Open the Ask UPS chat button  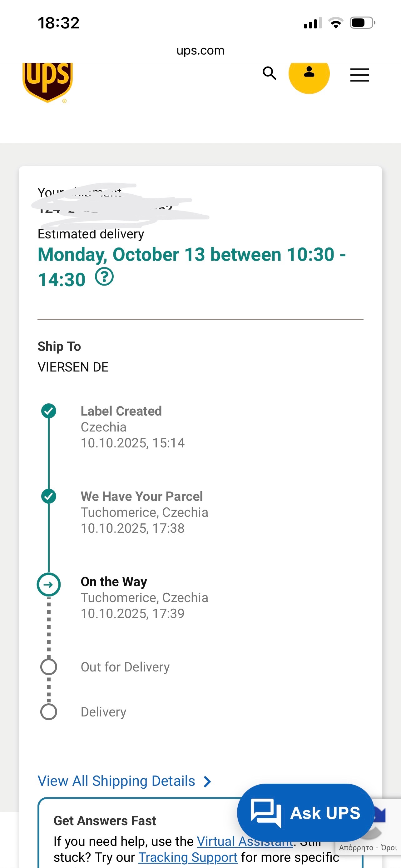pos(305,812)
